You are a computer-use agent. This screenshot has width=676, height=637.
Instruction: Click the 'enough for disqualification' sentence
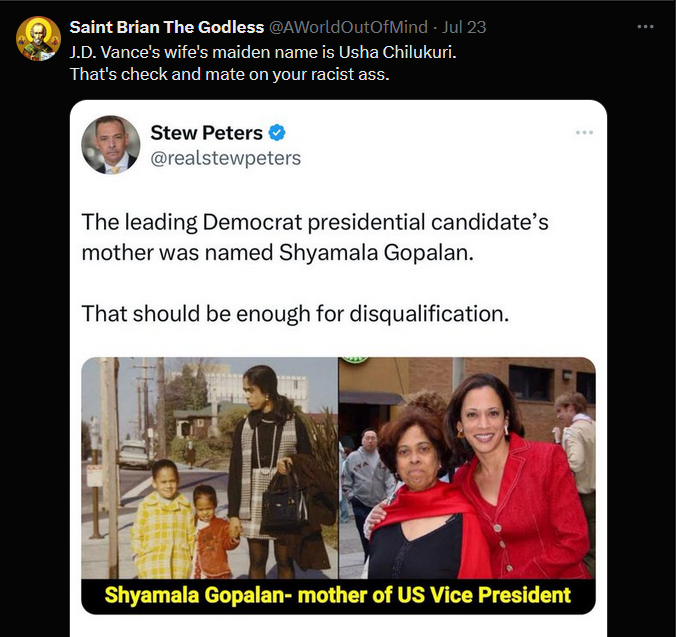coord(295,313)
